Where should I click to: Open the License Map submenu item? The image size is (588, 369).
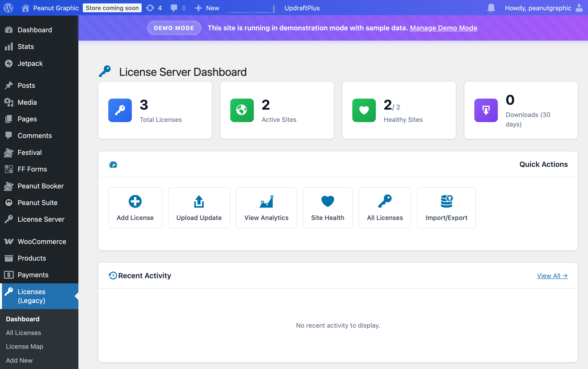24,346
